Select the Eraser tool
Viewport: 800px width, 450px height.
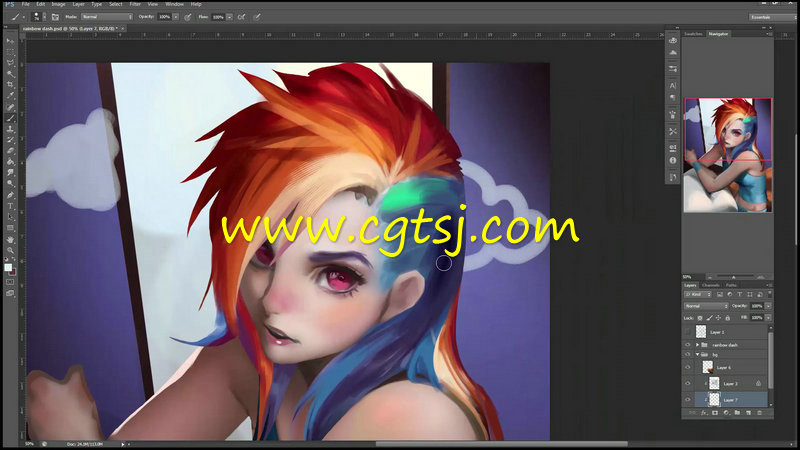10,151
